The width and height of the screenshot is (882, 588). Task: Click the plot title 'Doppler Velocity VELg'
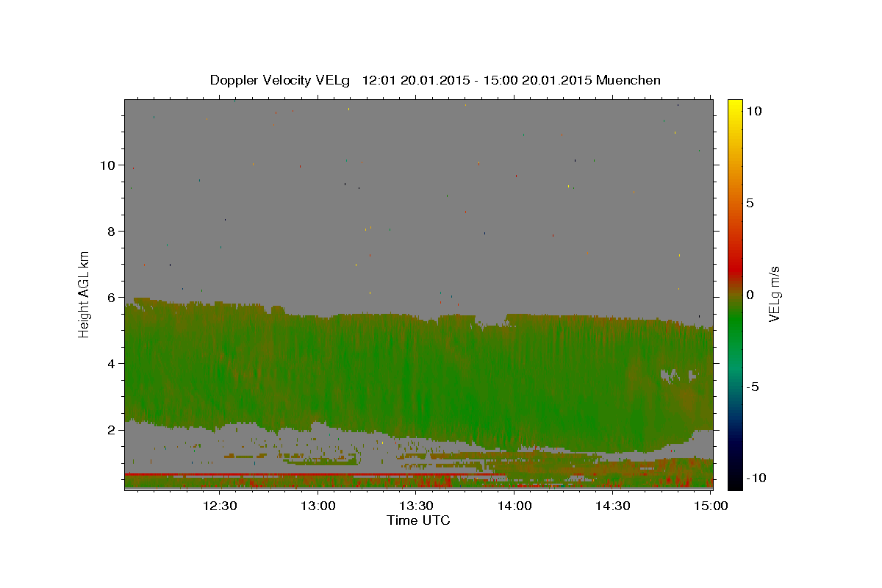[279, 80]
